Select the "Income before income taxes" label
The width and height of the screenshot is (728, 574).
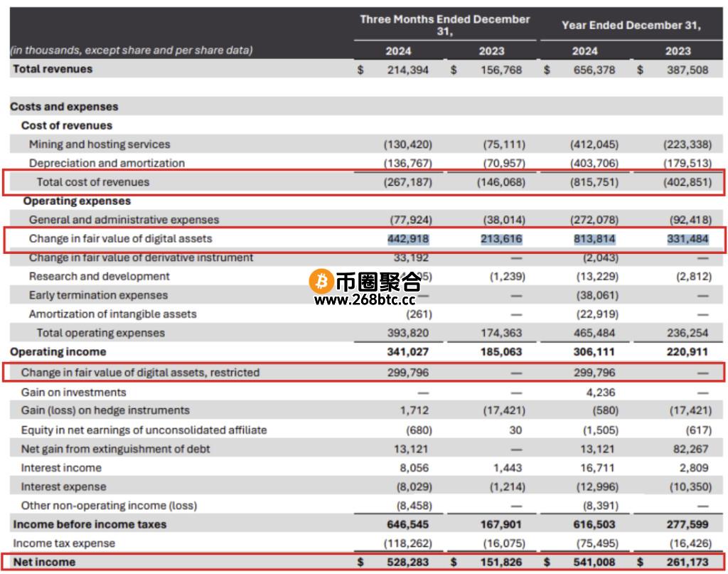click(x=90, y=524)
